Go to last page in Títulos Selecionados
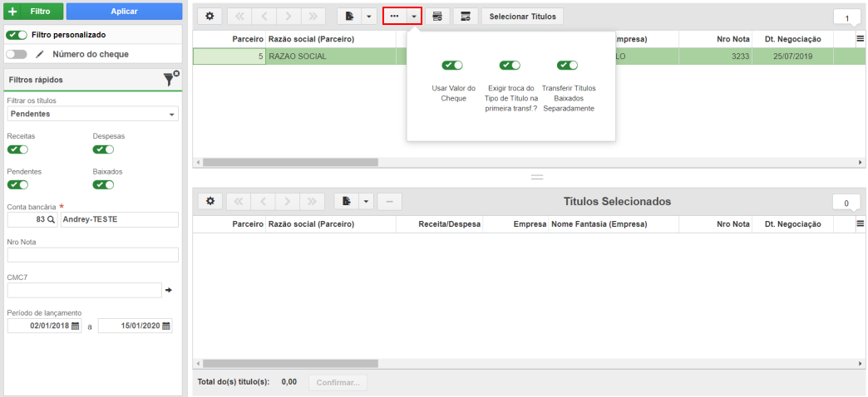Screen dimensions: 868x397 313,201
